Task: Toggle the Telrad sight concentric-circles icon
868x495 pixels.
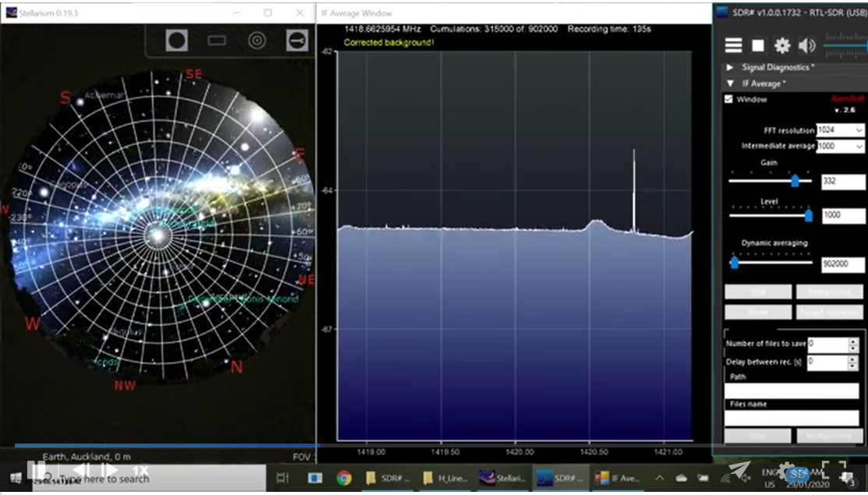Action: 257,41
